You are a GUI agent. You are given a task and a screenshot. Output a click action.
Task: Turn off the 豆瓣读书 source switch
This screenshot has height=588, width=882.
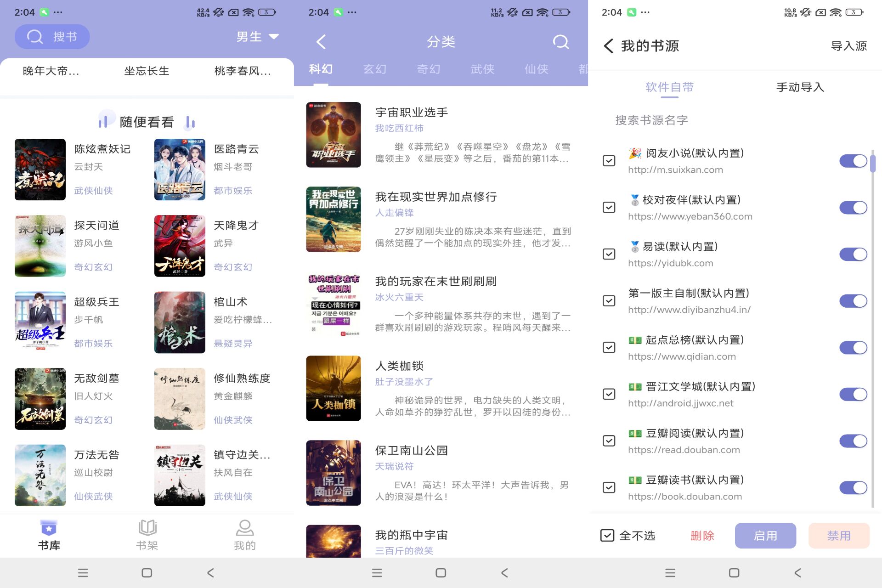tap(853, 487)
